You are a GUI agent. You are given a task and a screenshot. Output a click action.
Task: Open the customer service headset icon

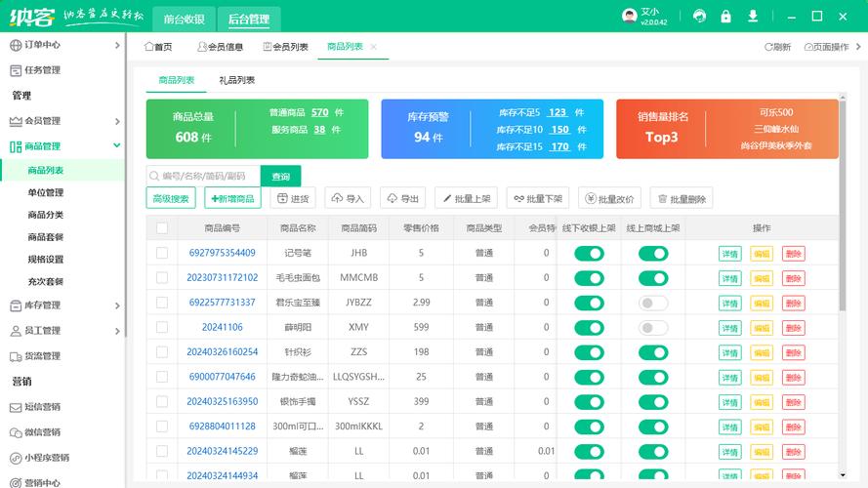699,16
